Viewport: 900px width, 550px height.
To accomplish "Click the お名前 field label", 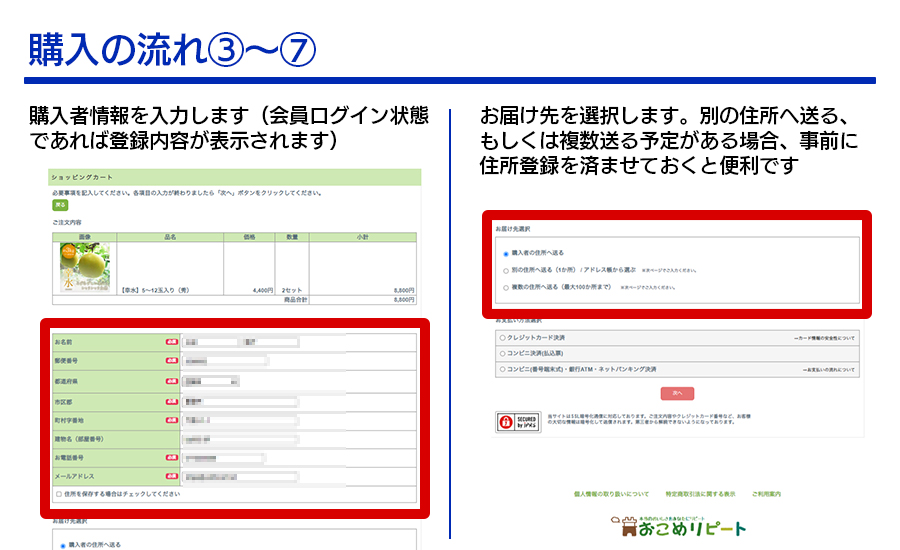I will coord(64,342).
